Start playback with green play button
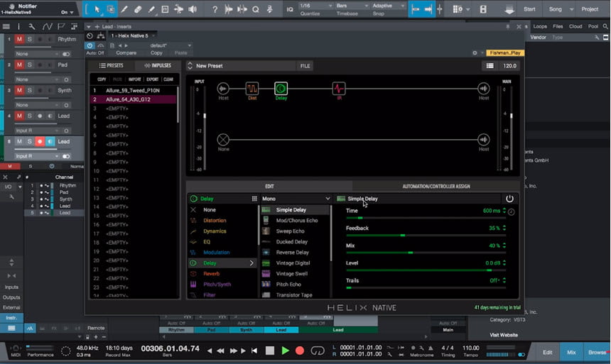 (285, 351)
